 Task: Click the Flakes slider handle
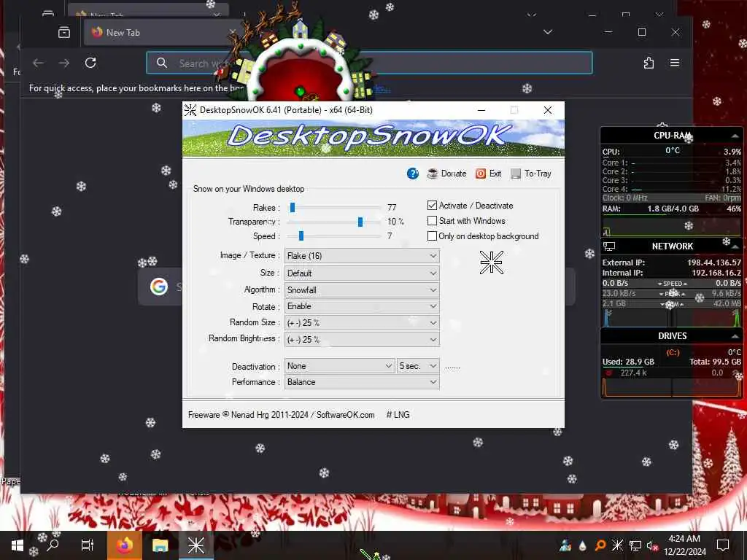(293, 208)
